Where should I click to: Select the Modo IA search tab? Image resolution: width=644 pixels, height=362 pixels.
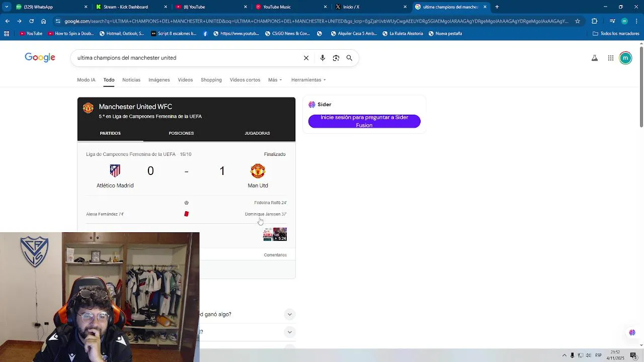tap(86, 80)
